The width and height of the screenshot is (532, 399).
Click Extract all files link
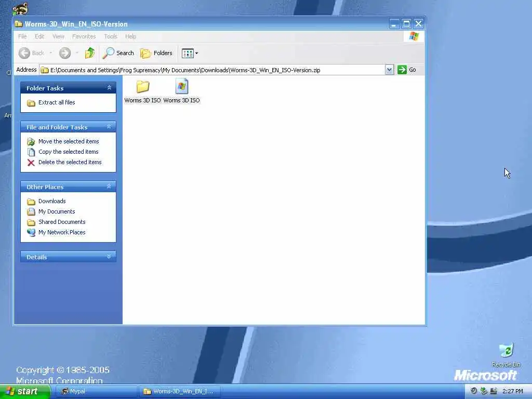click(x=57, y=102)
